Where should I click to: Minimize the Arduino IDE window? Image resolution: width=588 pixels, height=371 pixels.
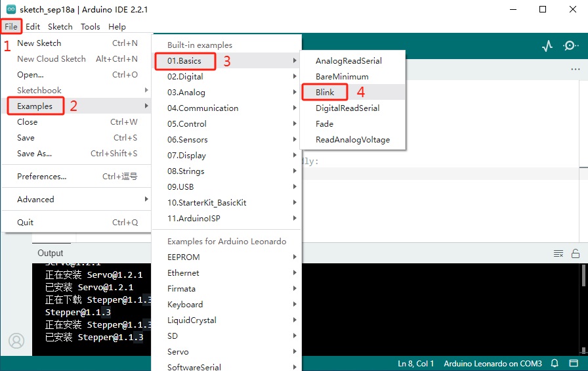point(513,9)
